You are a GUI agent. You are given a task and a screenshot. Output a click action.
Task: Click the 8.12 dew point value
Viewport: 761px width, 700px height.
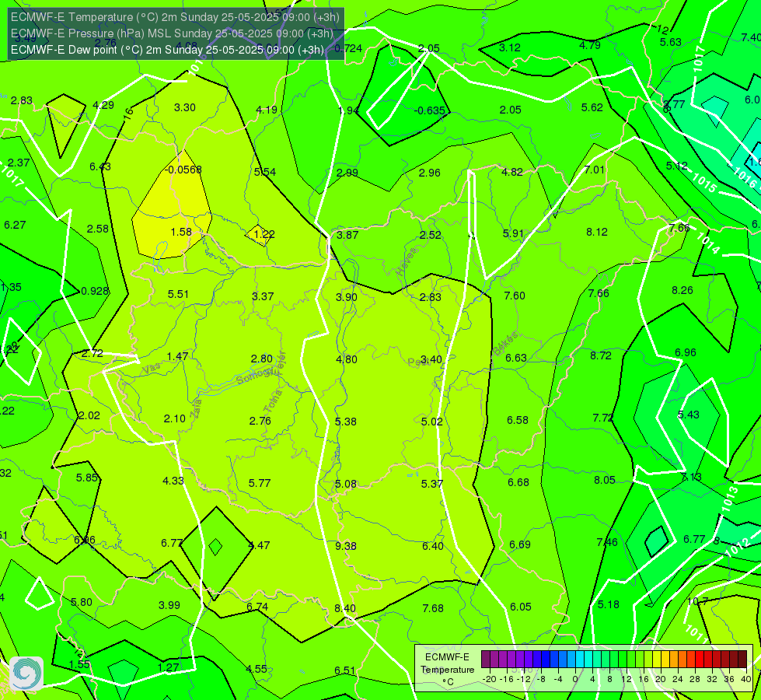[x=596, y=233]
